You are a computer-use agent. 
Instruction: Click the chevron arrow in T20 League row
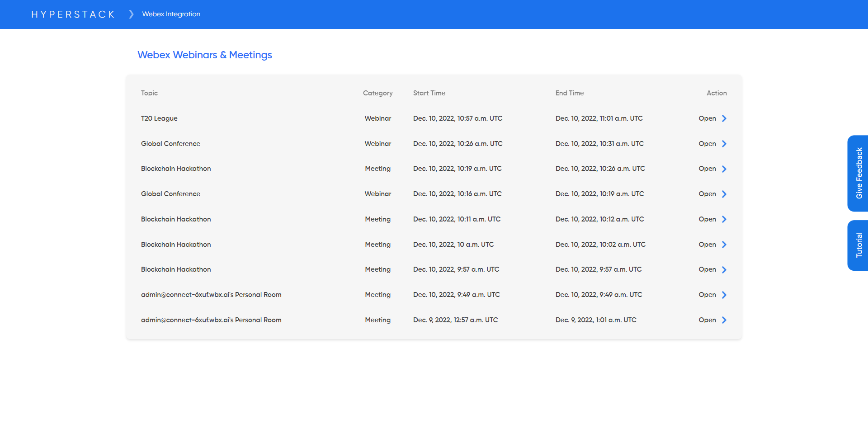coord(724,118)
